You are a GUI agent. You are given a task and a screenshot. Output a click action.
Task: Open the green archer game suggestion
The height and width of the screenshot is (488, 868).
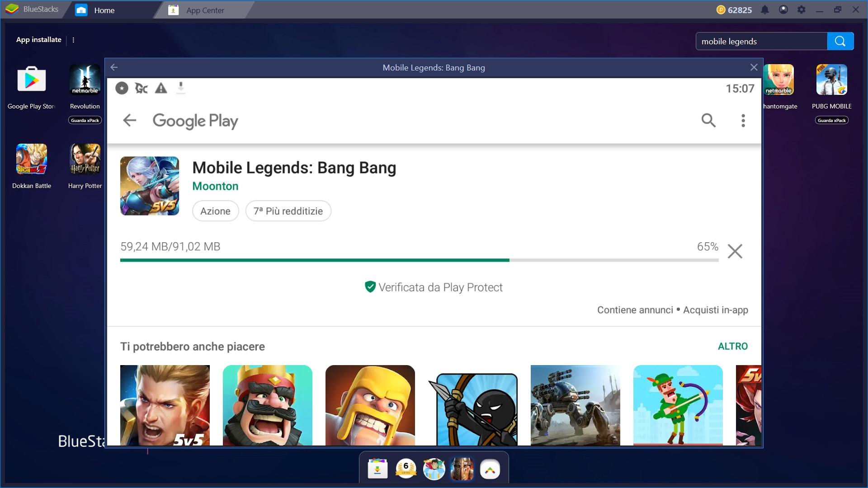(678, 405)
